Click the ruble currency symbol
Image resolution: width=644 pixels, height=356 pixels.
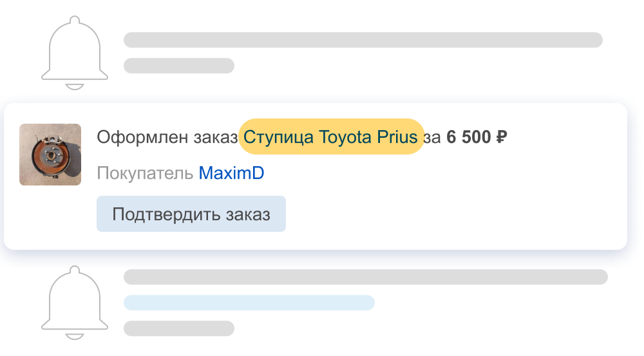tap(502, 136)
